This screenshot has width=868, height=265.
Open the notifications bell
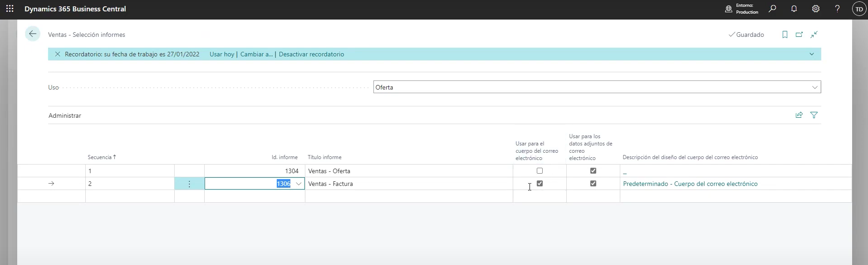(794, 9)
